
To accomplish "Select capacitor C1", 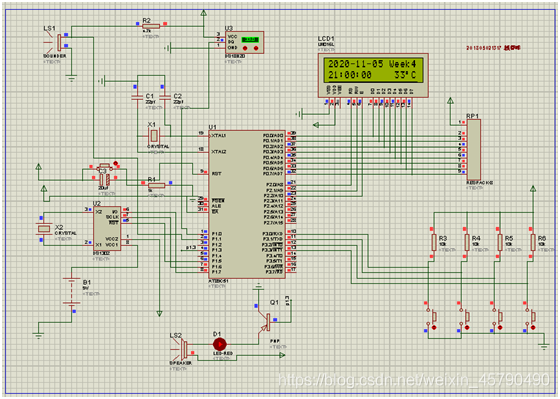I will [137, 97].
